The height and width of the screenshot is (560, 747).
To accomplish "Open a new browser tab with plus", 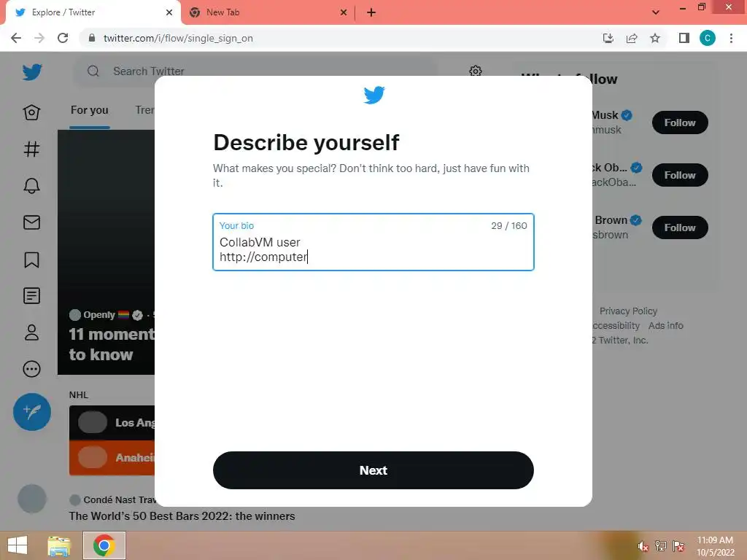I will point(371,12).
